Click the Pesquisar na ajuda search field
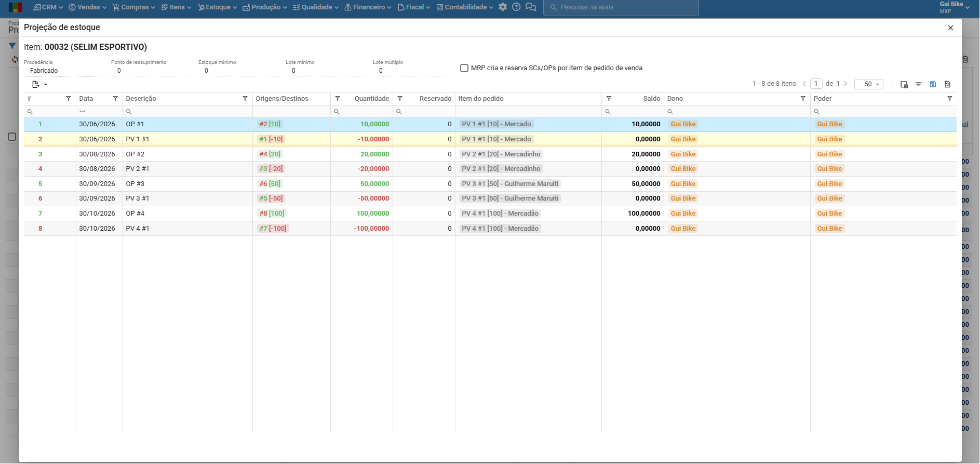 (x=621, y=7)
